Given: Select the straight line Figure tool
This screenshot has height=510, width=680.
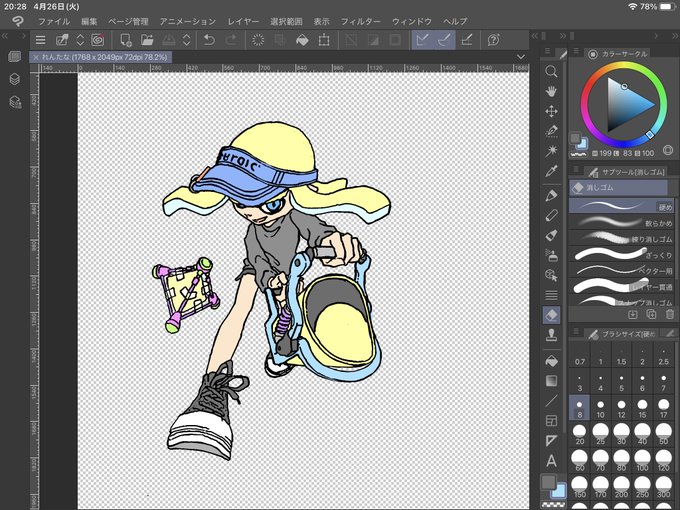Looking at the screenshot, I should [551, 401].
